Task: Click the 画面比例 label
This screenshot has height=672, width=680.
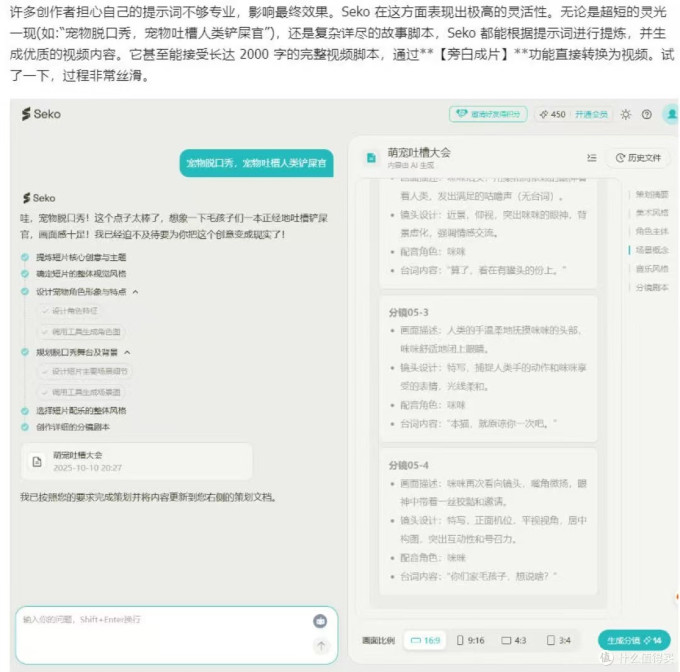Action: (378, 640)
